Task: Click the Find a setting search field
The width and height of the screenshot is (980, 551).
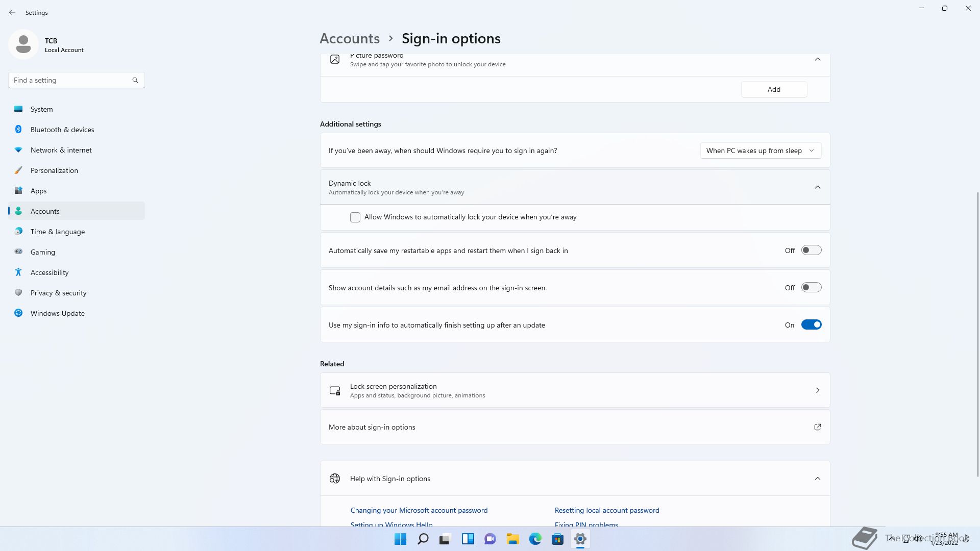Action: point(69,80)
